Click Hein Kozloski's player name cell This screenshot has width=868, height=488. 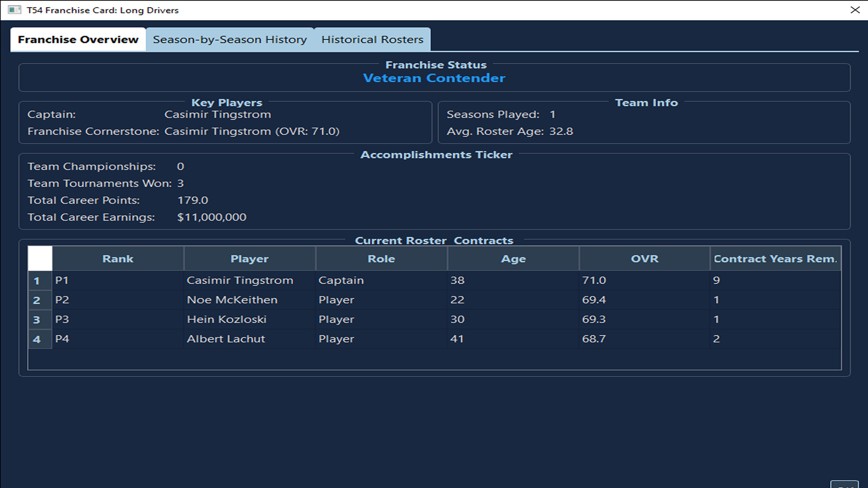coord(227,319)
